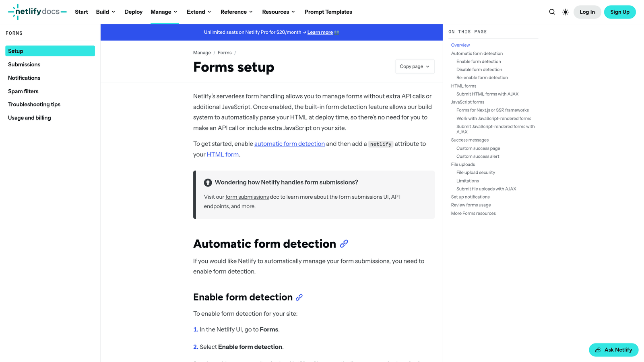
Task: Jump to JavaScript forms in outline
Action: (468, 102)
